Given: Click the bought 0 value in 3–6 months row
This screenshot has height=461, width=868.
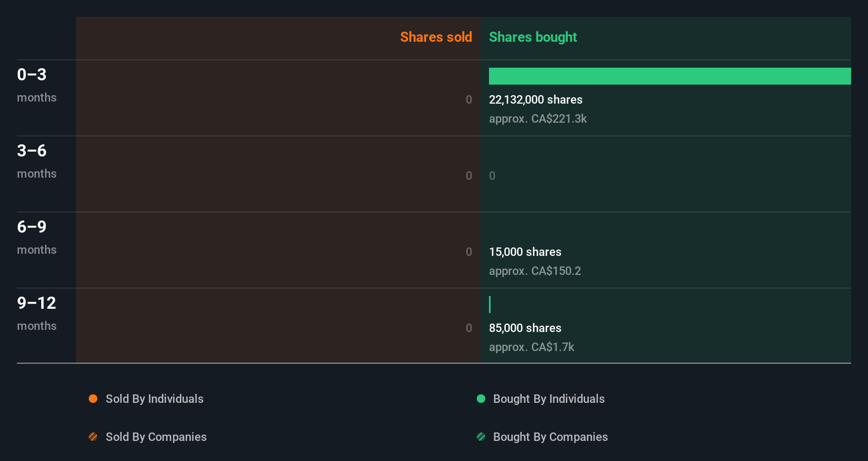Looking at the screenshot, I should point(492,176).
